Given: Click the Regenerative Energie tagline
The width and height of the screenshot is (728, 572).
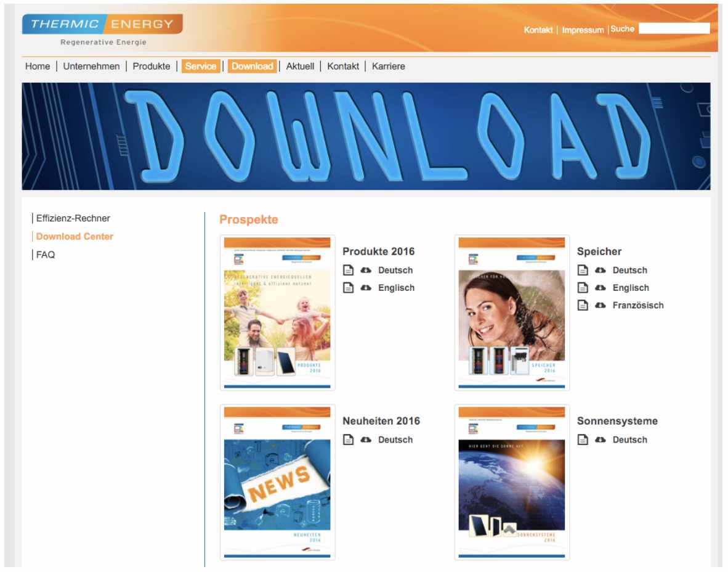Looking at the screenshot, I should [103, 43].
